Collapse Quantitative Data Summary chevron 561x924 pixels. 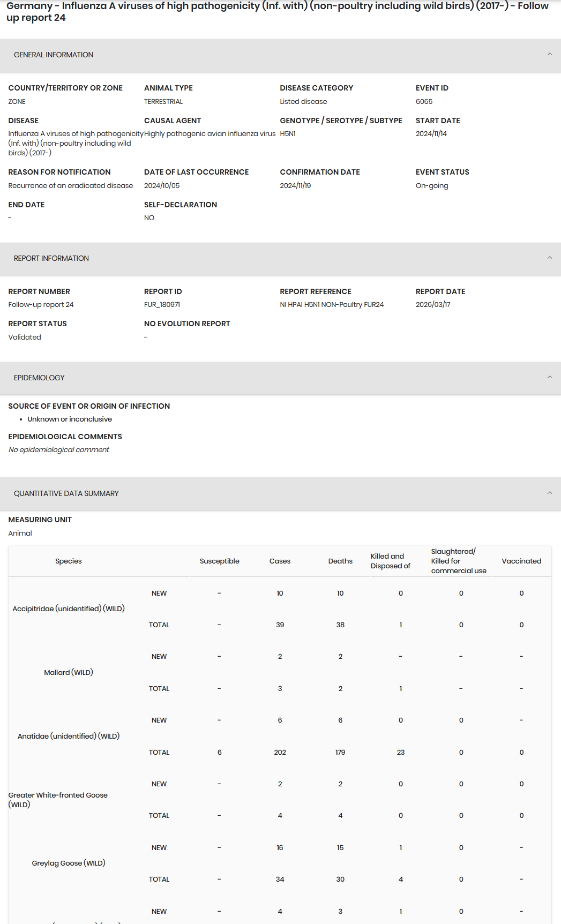tap(549, 493)
